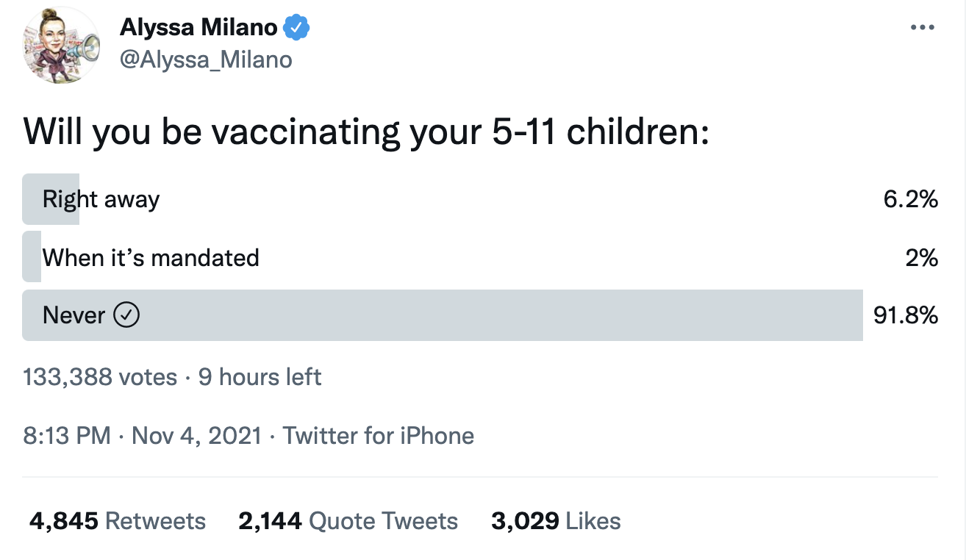Viewport: 966px width, 560px height.
Task: Click the blue verified badge
Action: pyautogui.click(x=297, y=28)
